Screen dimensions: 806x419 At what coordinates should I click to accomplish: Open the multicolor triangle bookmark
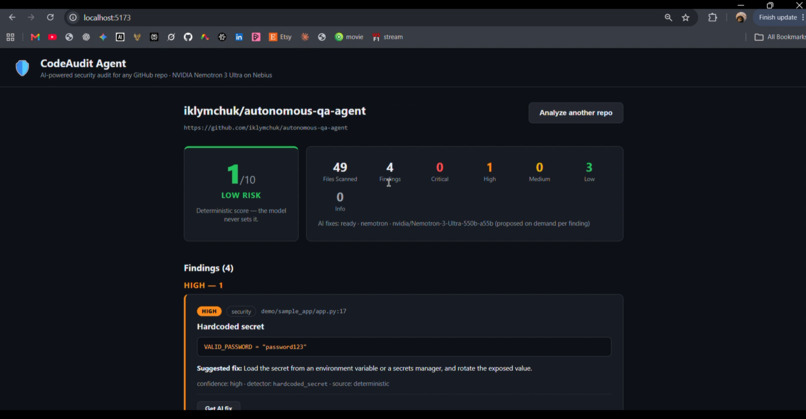[x=205, y=37]
